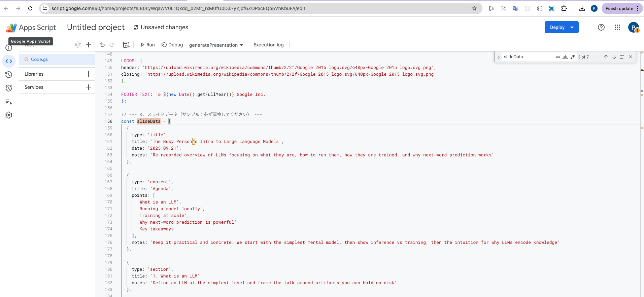Add a new file with plus icon
644x297 pixels.
(x=89, y=45)
